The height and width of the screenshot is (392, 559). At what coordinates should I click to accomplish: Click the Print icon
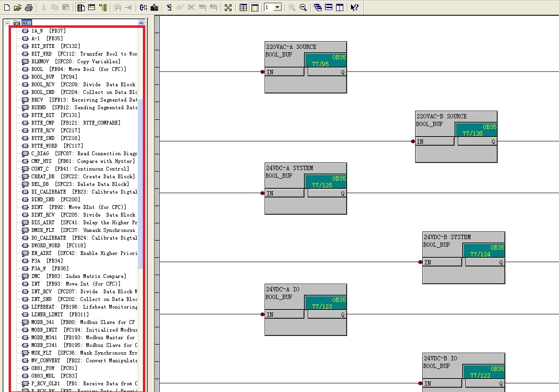pos(29,7)
